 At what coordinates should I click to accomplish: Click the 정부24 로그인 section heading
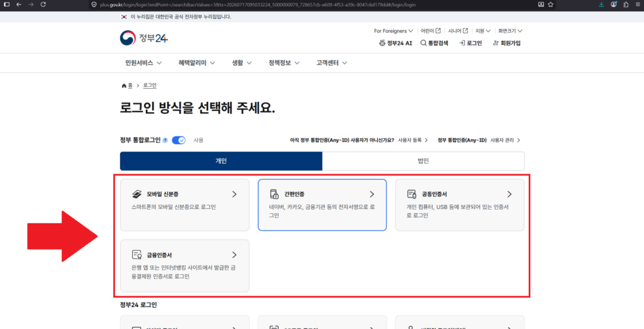click(x=138, y=305)
